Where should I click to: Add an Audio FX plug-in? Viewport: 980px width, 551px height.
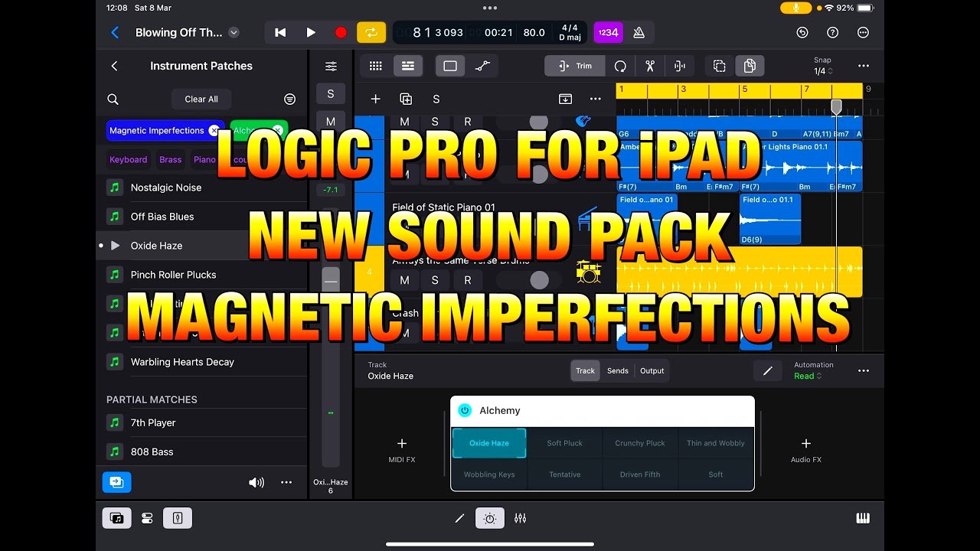pyautogui.click(x=806, y=449)
